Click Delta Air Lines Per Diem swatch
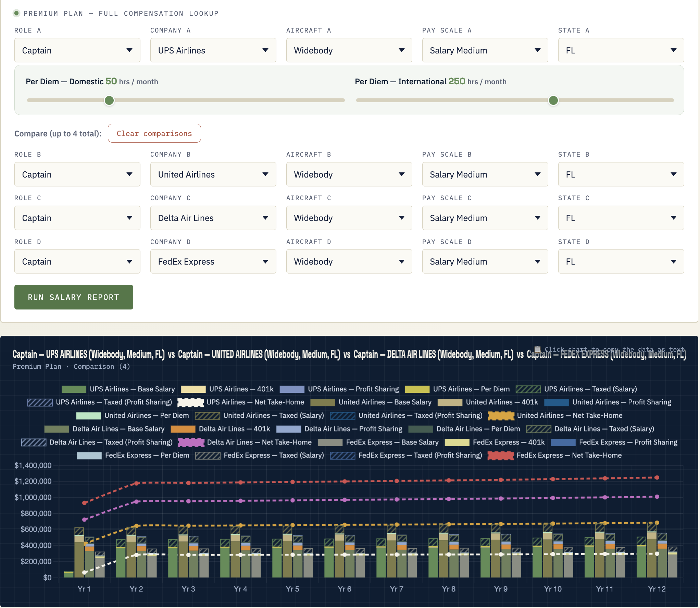700x608 pixels. coord(421,429)
